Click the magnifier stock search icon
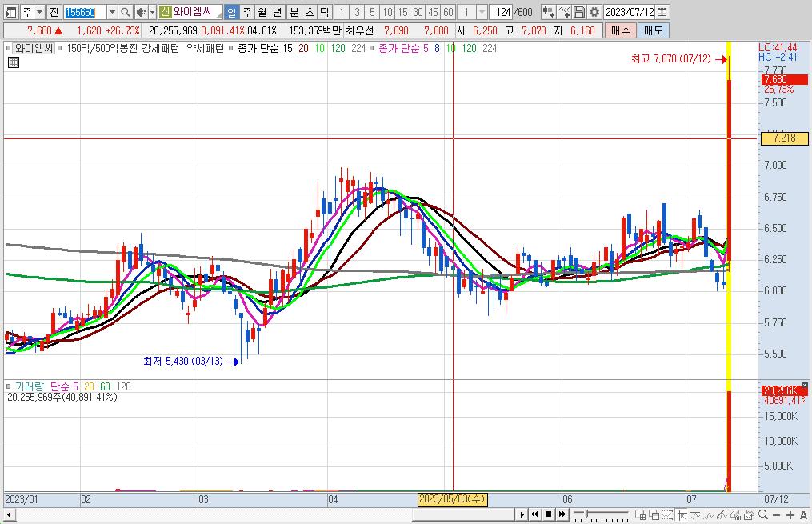The image size is (812, 524). [126, 11]
